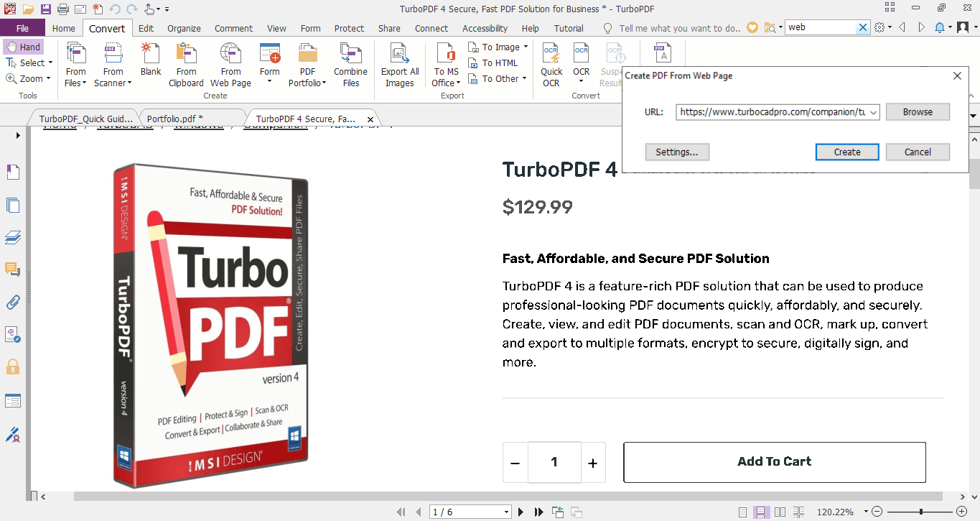Enable two-page facing view
This screenshot has height=521, width=980.
(780, 512)
